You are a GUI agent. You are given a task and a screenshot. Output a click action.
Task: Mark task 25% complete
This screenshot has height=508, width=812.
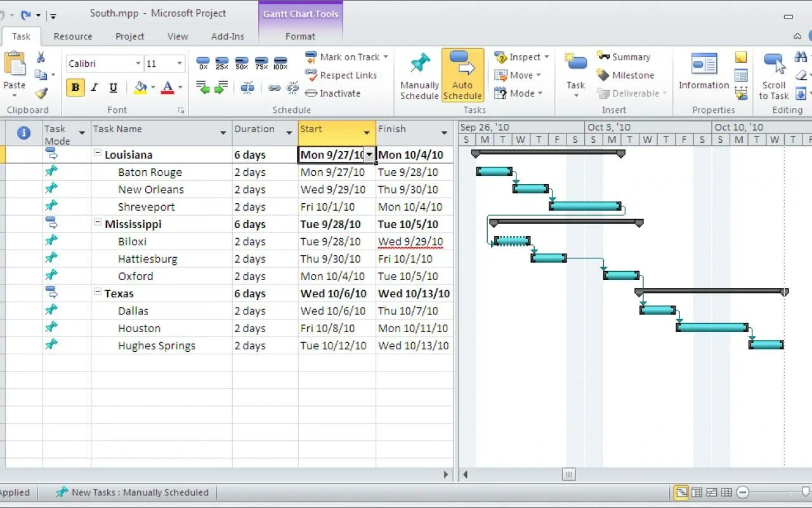222,63
